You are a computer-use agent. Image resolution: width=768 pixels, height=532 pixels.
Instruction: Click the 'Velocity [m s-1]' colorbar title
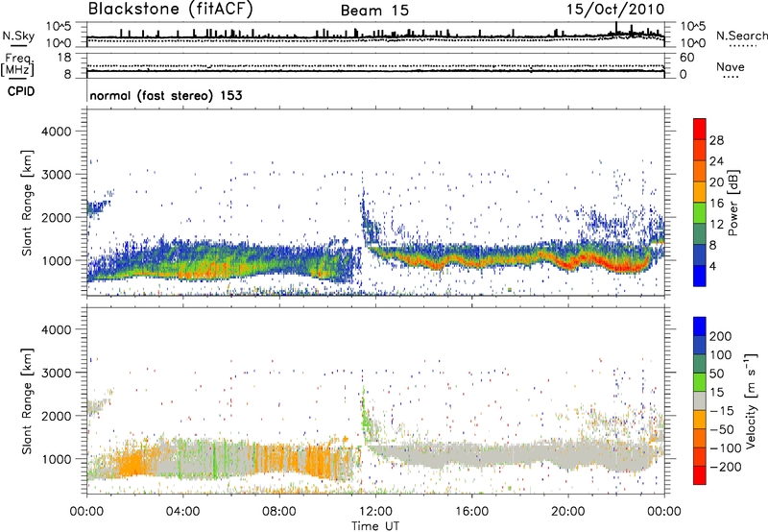coord(751,400)
